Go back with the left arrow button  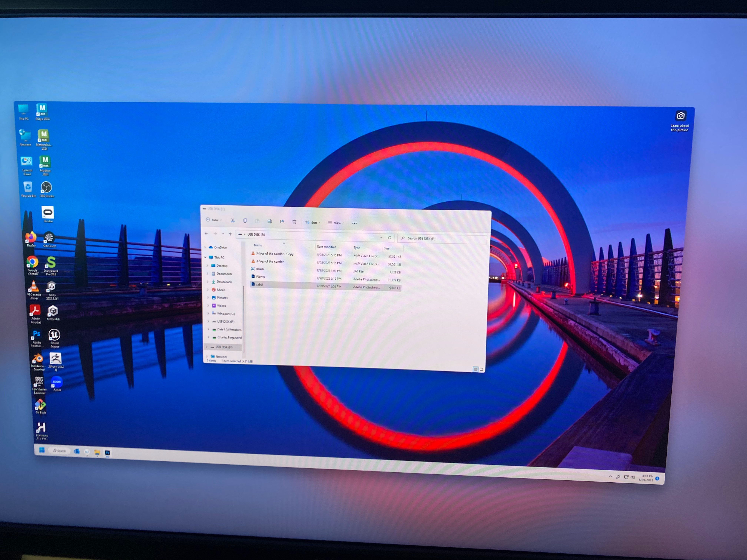pos(206,233)
